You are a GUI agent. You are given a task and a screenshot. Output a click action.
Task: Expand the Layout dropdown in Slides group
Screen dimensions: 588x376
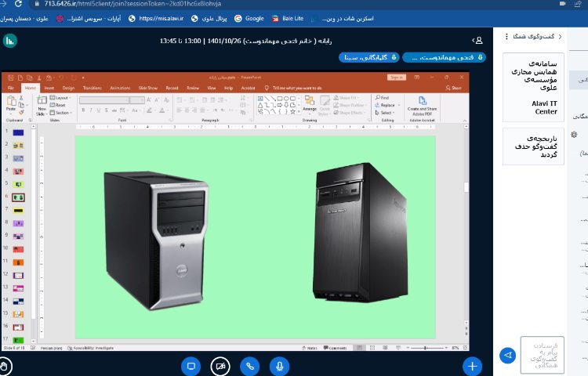[x=63, y=98]
